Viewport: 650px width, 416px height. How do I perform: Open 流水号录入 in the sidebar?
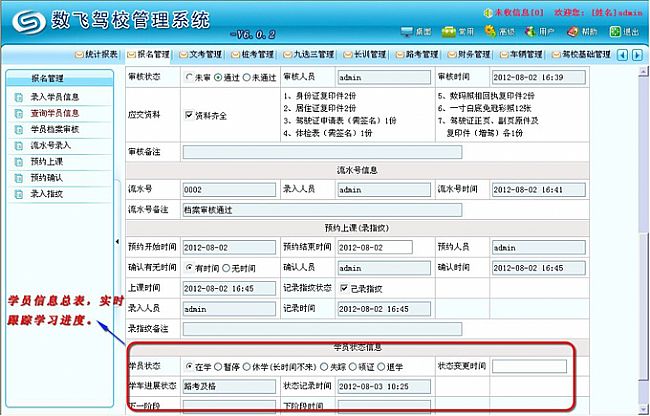pos(51,145)
